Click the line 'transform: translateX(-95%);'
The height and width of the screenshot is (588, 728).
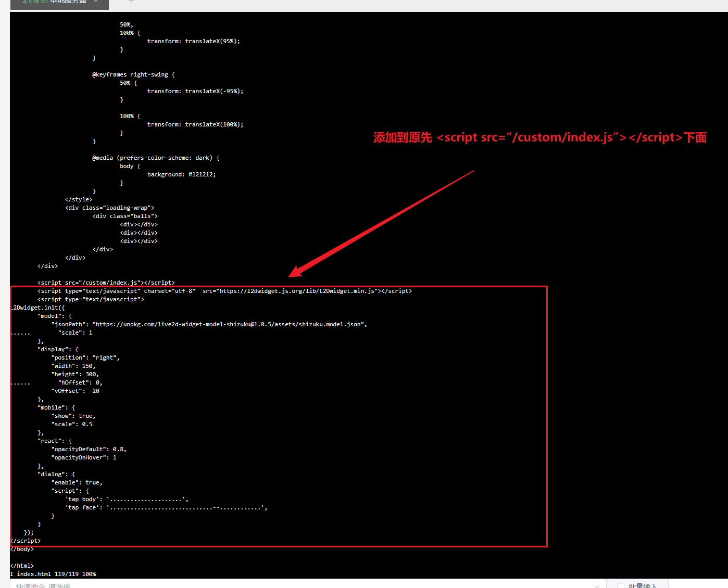click(x=195, y=91)
